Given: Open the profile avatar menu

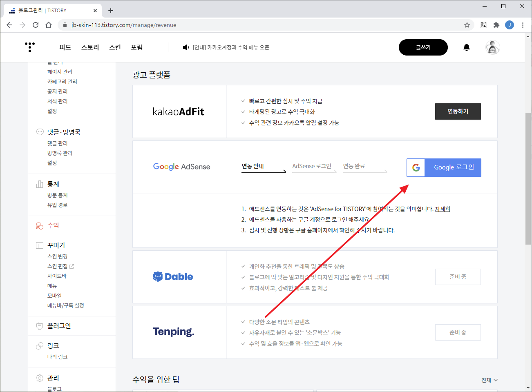Looking at the screenshot, I should (493, 47).
